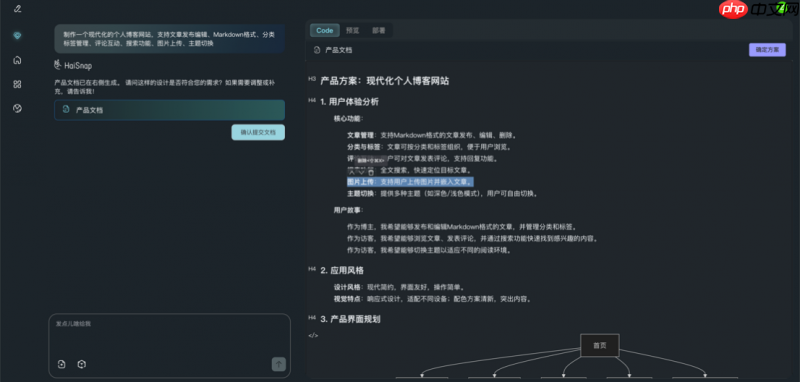Click document icon inside 产品文档 chat card
The width and height of the screenshot is (800, 382).
point(65,110)
